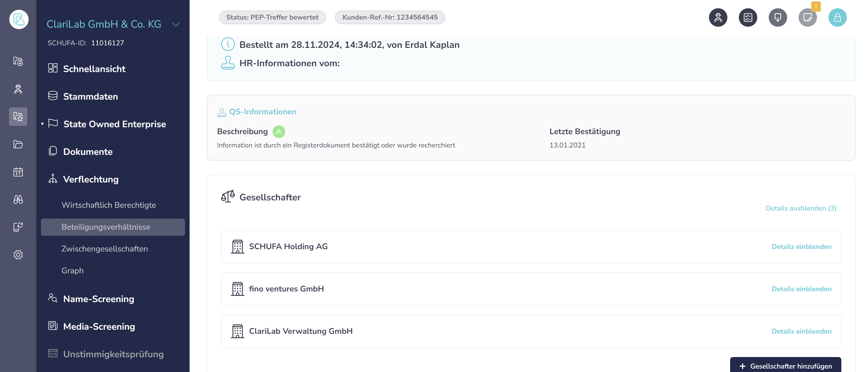Click the person icon in top toolbar
Image resolution: width=868 pixels, height=372 pixels.
point(718,17)
